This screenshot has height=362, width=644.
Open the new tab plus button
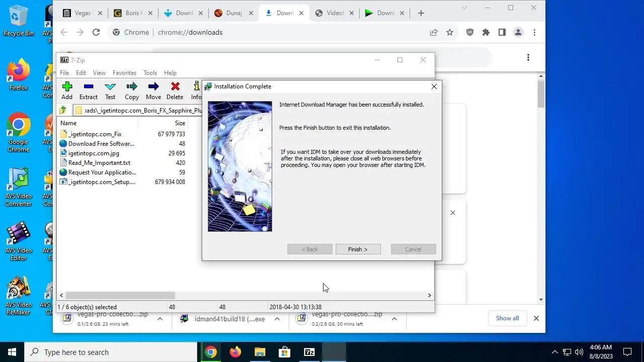tap(421, 13)
